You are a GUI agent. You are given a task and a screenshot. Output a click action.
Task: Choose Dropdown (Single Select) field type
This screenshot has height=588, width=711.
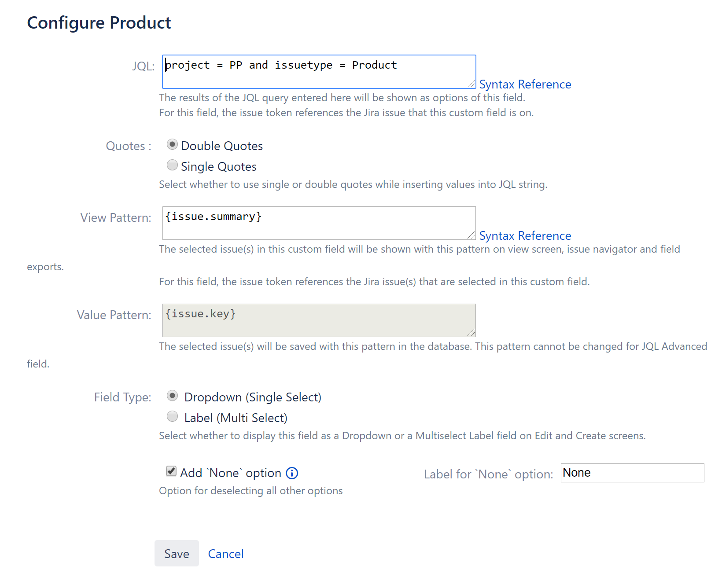coord(172,396)
